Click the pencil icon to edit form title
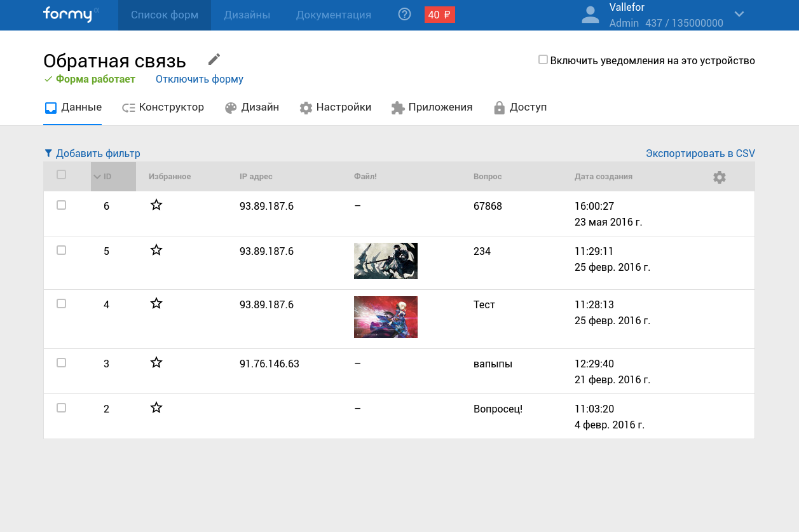This screenshot has width=799, height=532. click(x=214, y=60)
